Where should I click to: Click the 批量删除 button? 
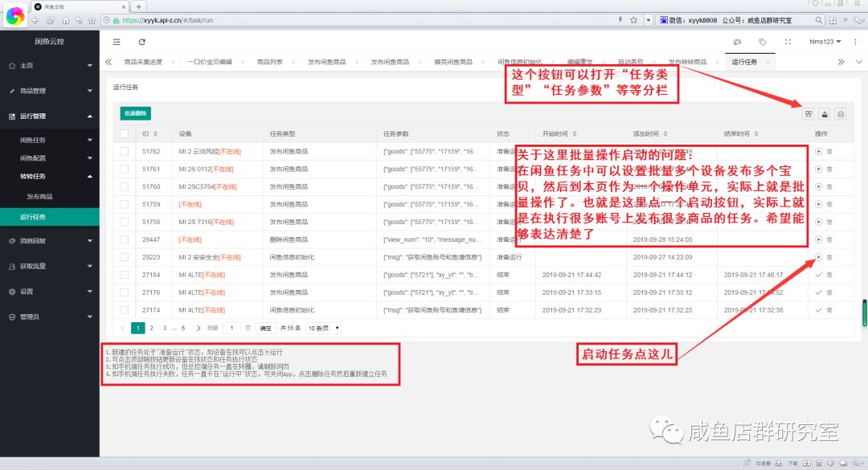136,114
